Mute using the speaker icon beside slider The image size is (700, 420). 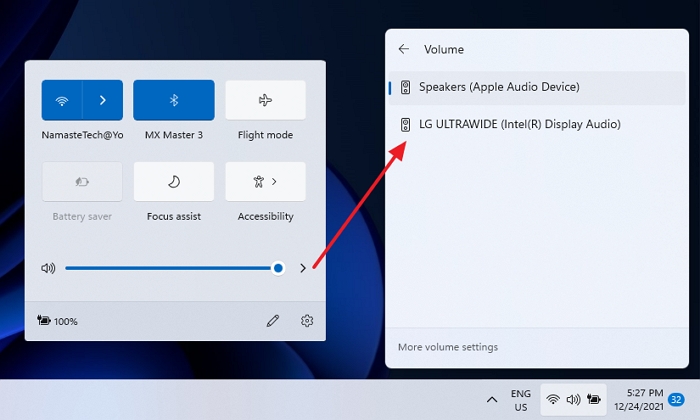pyautogui.click(x=48, y=268)
